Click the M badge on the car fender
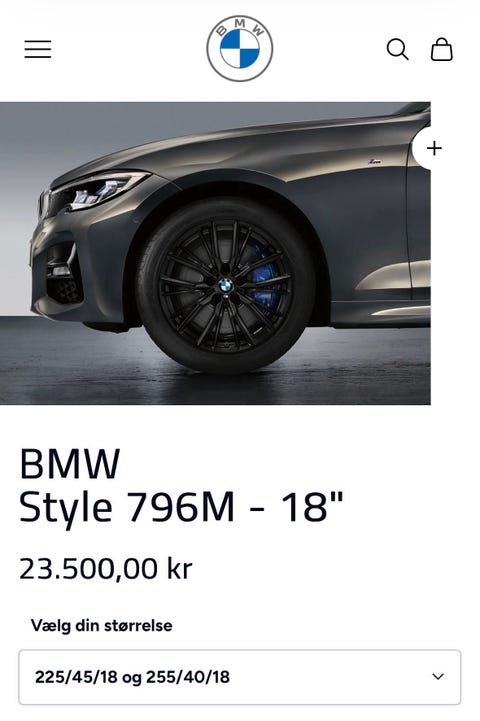 (x=374, y=161)
